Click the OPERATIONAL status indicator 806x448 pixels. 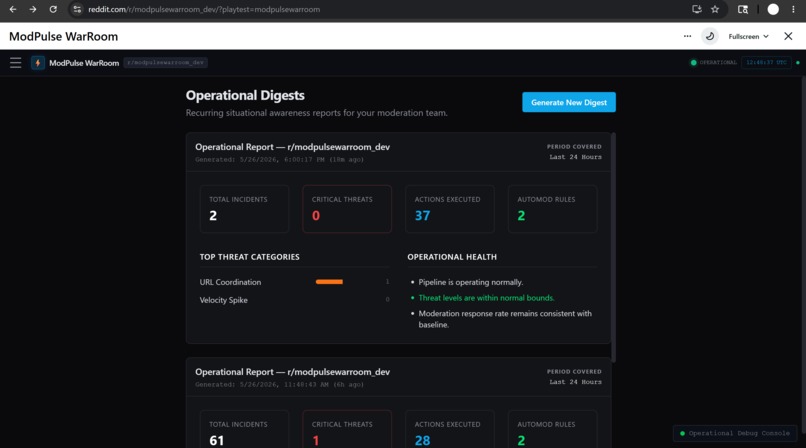(713, 63)
